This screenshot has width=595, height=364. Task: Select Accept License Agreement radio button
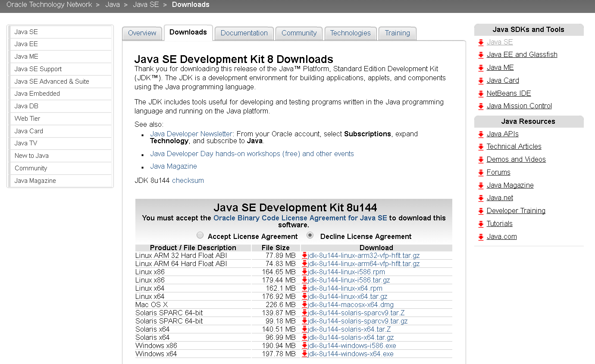click(x=200, y=235)
